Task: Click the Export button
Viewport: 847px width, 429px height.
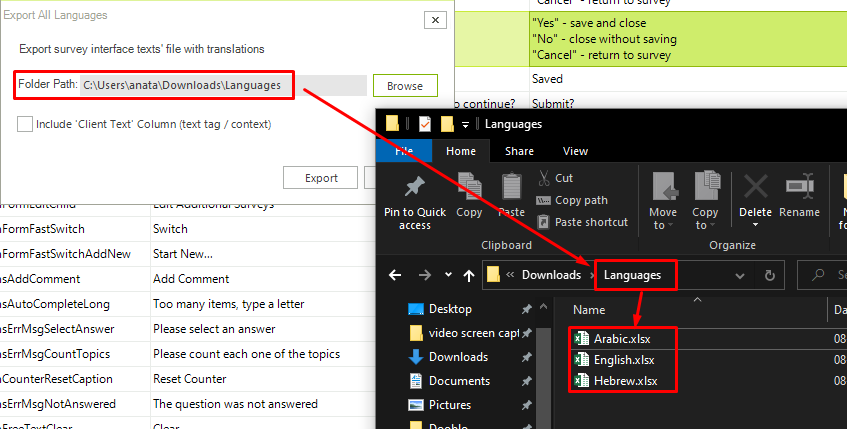Action: tap(320, 178)
